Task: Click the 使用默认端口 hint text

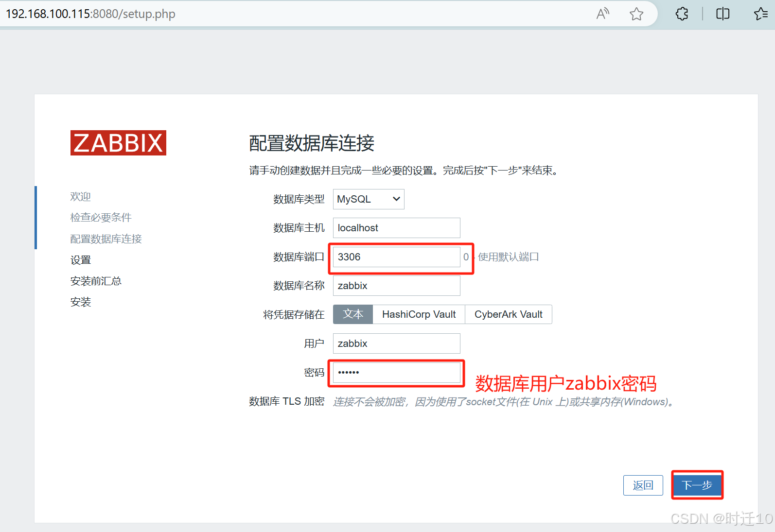Action: coord(509,257)
